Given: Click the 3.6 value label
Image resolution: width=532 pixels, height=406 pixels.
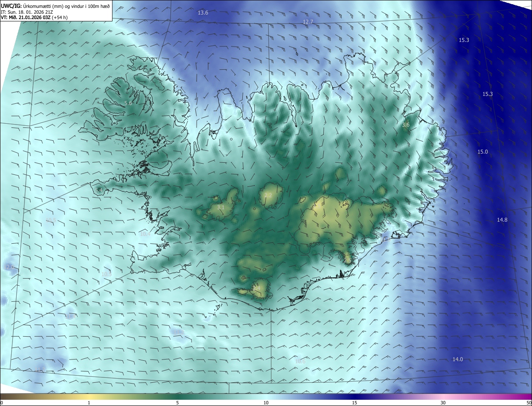Looking at the screenshot, I should point(406,125).
